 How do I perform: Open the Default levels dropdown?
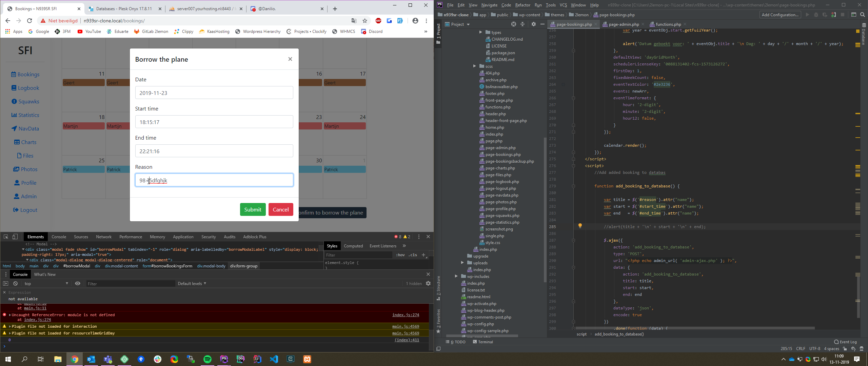pyautogui.click(x=192, y=283)
